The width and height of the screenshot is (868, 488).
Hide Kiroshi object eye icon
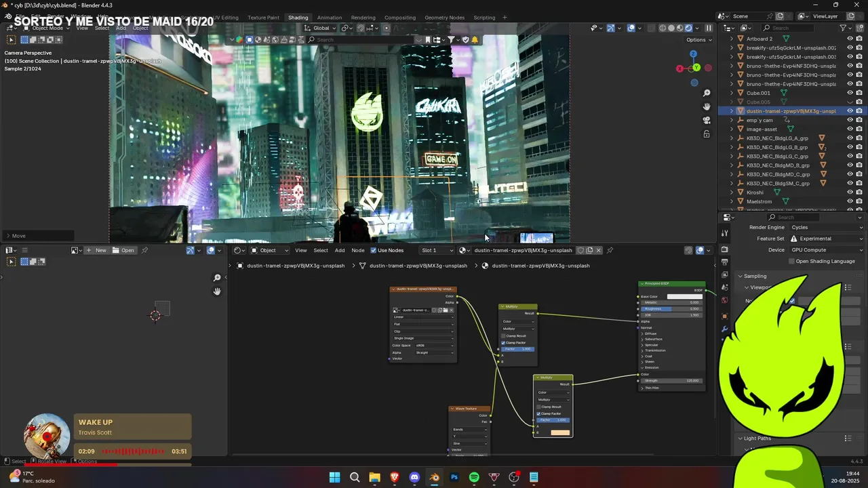pos(850,192)
